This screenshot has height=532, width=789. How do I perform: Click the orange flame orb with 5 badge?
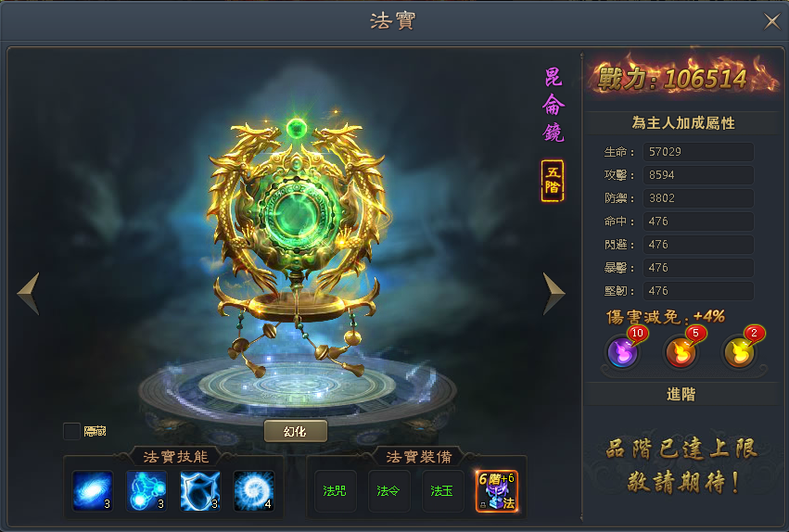pyautogui.click(x=681, y=351)
